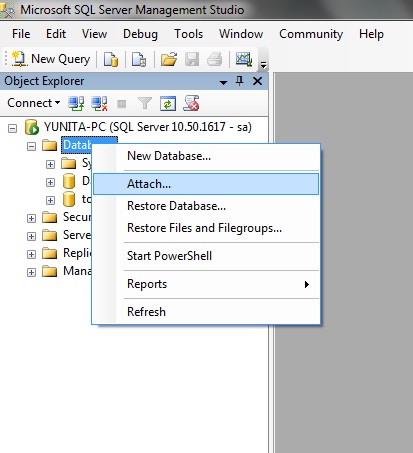
Task: Open the Reports submenu
Action: click(206, 284)
